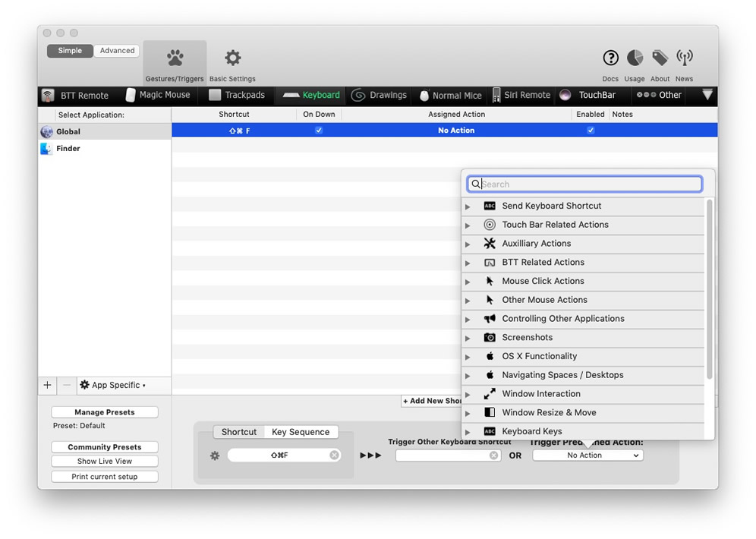The height and width of the screenshot is (539, 756).
Task: Select the Finder application row
Action: (x=105, y=149)
